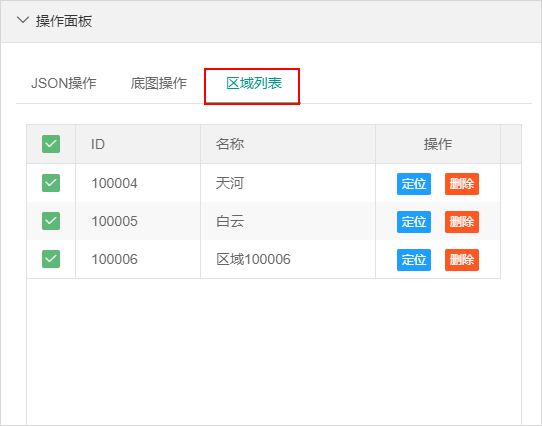Locate the 白云 region with 定位

click(414, 222)
